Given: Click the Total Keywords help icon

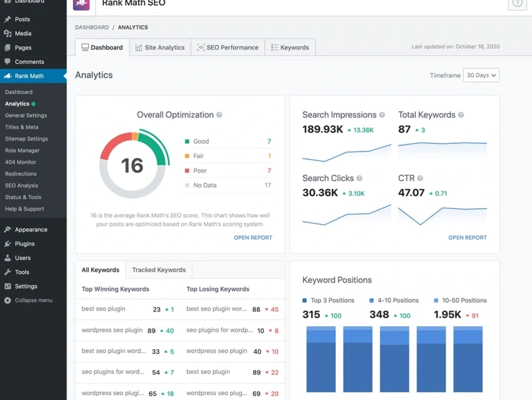Looking at the screenshot, I should pos(461,115).
